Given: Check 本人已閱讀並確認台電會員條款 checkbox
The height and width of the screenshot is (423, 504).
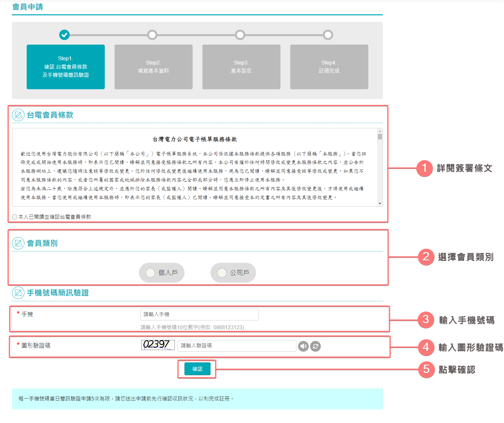Looking at the screenshot, I should [15, 217].
